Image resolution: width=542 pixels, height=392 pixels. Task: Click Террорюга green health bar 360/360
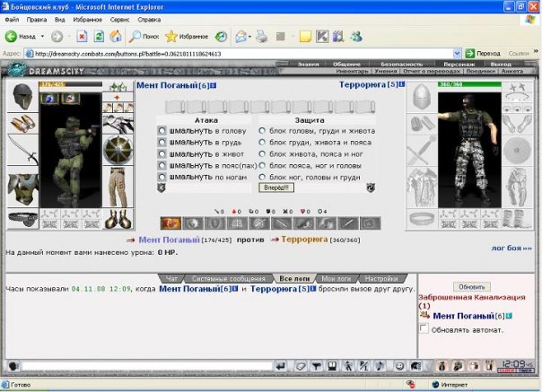469,84
